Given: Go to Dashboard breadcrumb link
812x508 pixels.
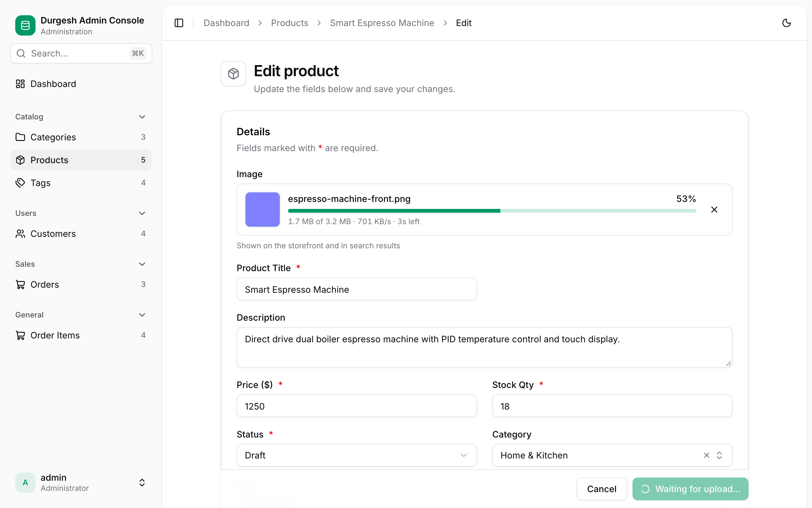Looking at the screenshot, I should pos(226,23).
